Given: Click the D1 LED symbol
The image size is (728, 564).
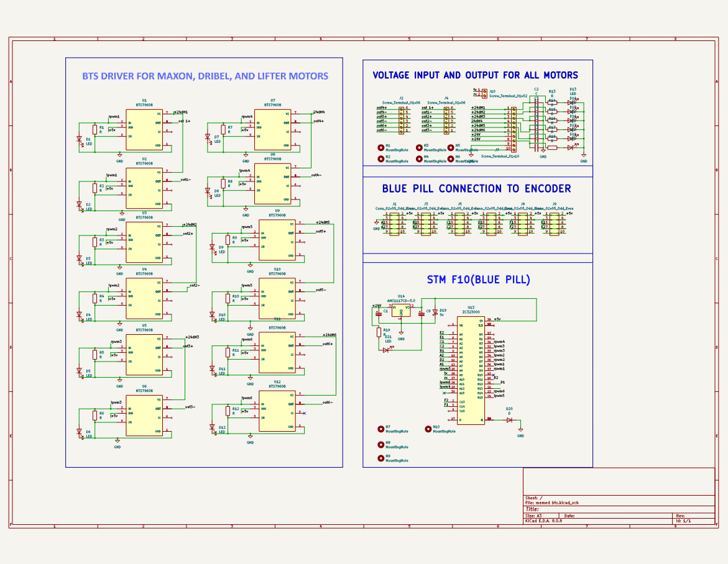Looking at the screenshot, I should (x=80, y=140).
